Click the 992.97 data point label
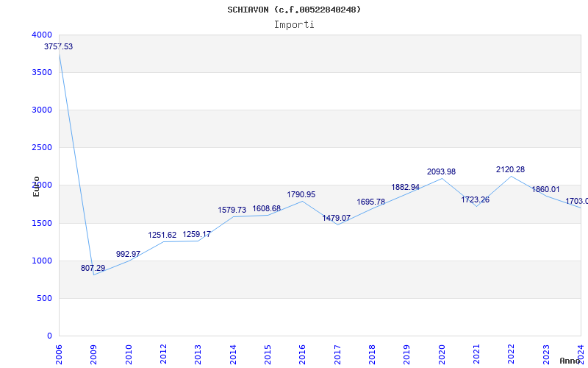 click(128, 254)
